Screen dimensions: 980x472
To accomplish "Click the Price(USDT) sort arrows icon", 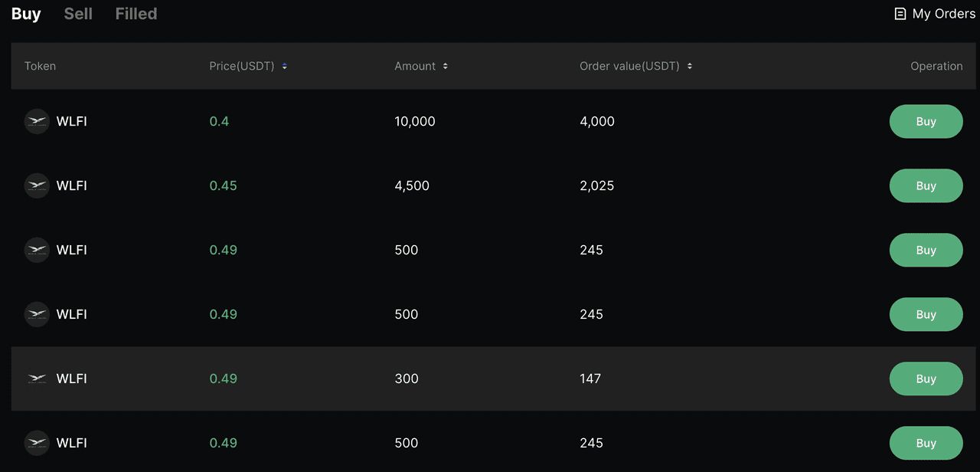I will [285, 66].
